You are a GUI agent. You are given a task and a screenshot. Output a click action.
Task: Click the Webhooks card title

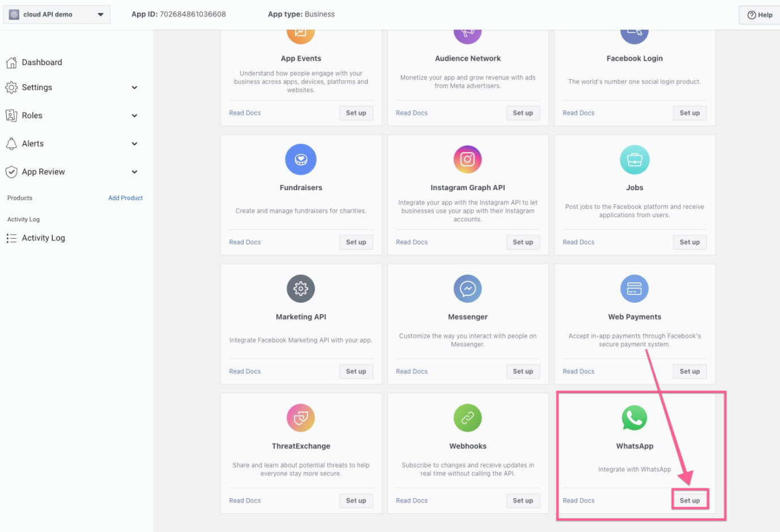point(468,446)
